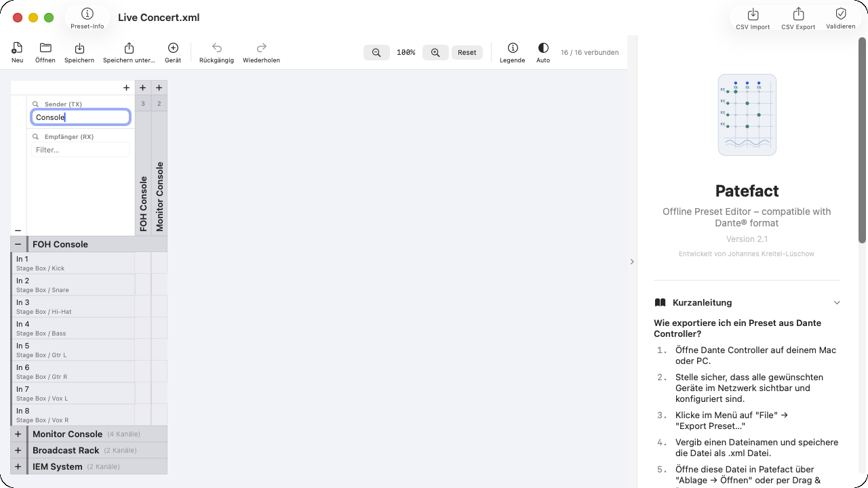This screenshot has height=488, width=868.
Task: Click the Sender (TX) filter field
Action: (x=81, y=117)
